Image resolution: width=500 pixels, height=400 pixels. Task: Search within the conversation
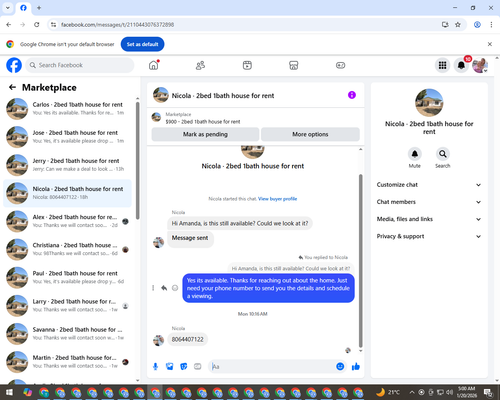443,154
